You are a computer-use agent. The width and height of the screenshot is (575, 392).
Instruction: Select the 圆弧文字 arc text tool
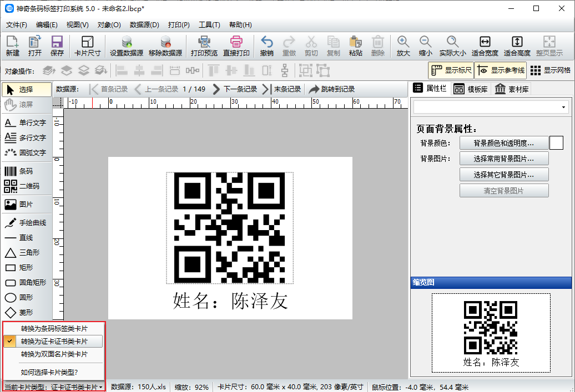pos(26,152)
